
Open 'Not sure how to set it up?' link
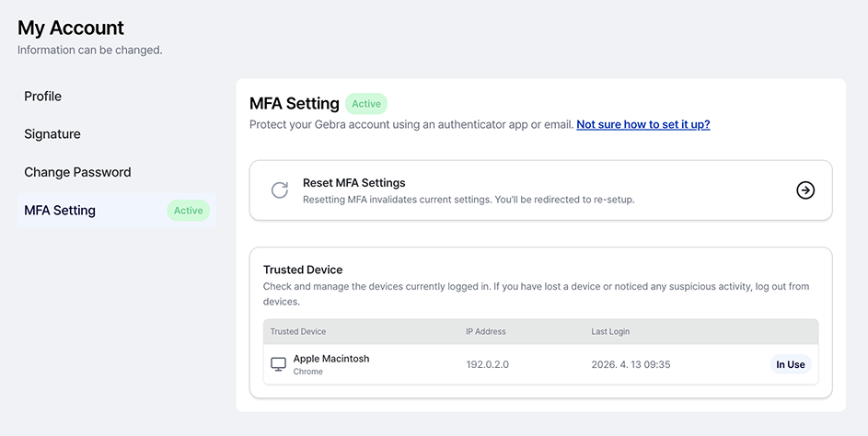pyautogui.click(x=642, y=124)
